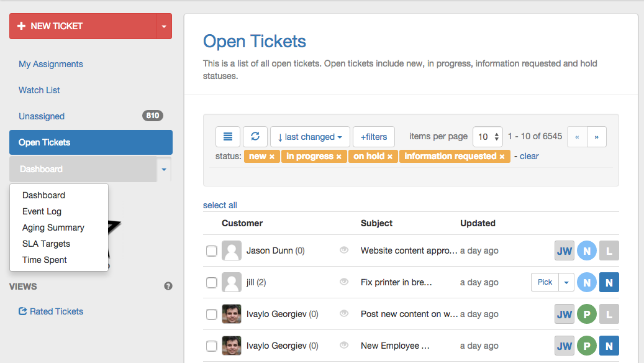Tick the checkbox for jill's ticket
The height and width of the screenshot is (363, 644).
coord(212,283)
